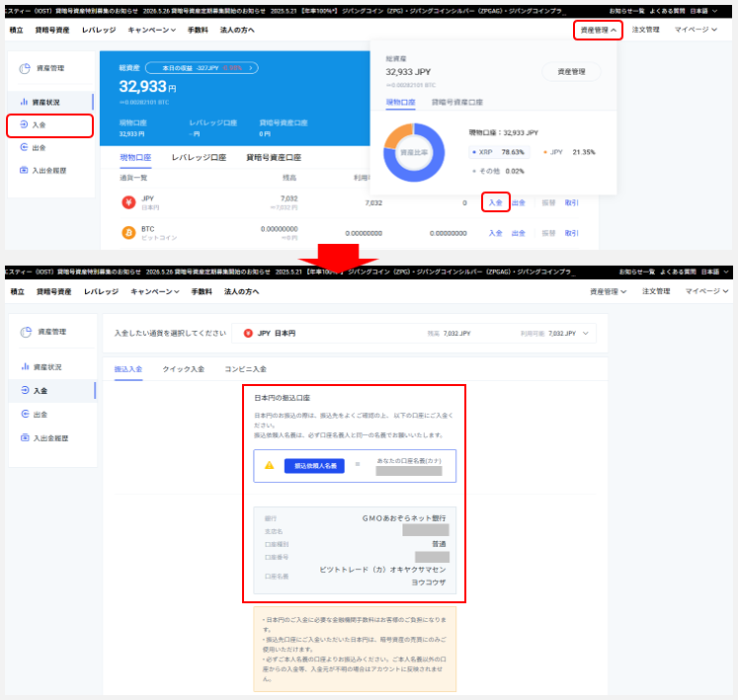Click 積立 in the asset status page navigation
Viewport: 738px width, 700px height.
(17, 30)
